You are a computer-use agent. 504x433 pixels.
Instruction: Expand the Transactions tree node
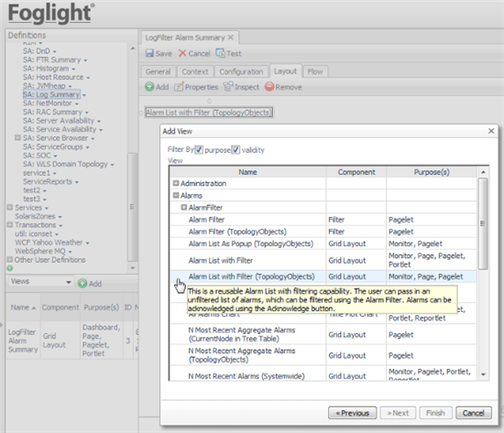(10, 224)
